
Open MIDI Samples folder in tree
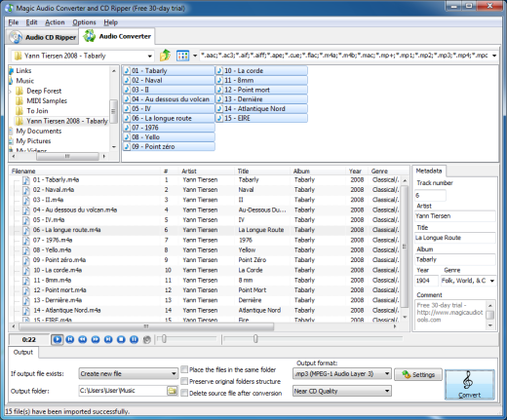point(47,101)
